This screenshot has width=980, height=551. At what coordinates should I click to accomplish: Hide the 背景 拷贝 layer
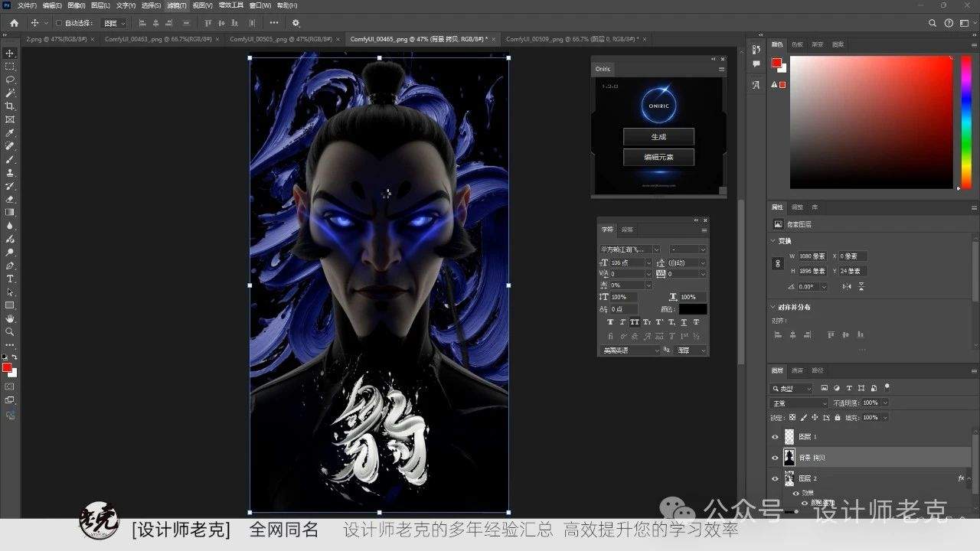click(775, 458)
